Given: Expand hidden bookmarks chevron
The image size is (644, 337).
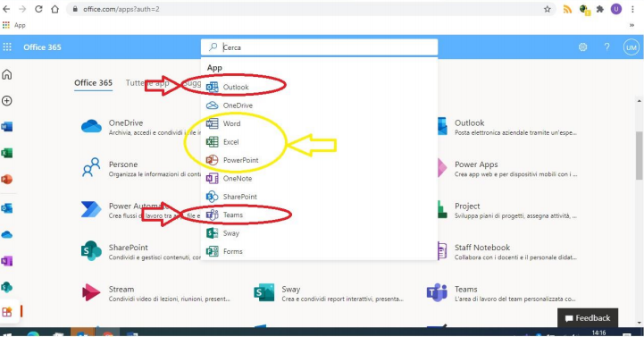Looking at the screenshot, I should (631, 26).
